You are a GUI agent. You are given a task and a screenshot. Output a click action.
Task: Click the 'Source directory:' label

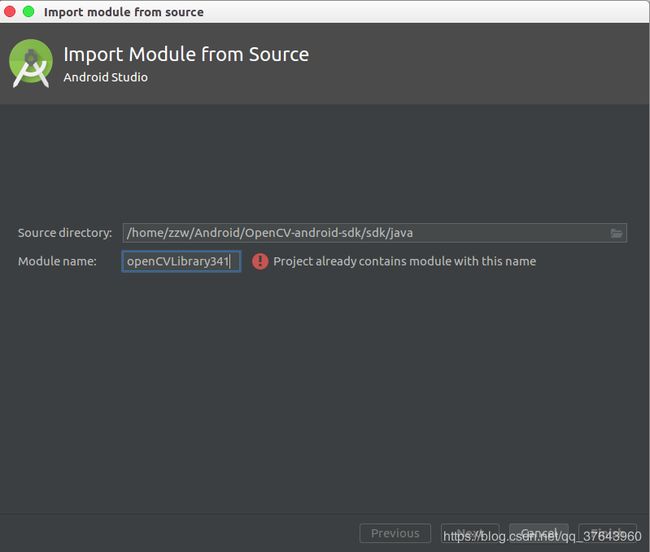(x=65, y=233)
